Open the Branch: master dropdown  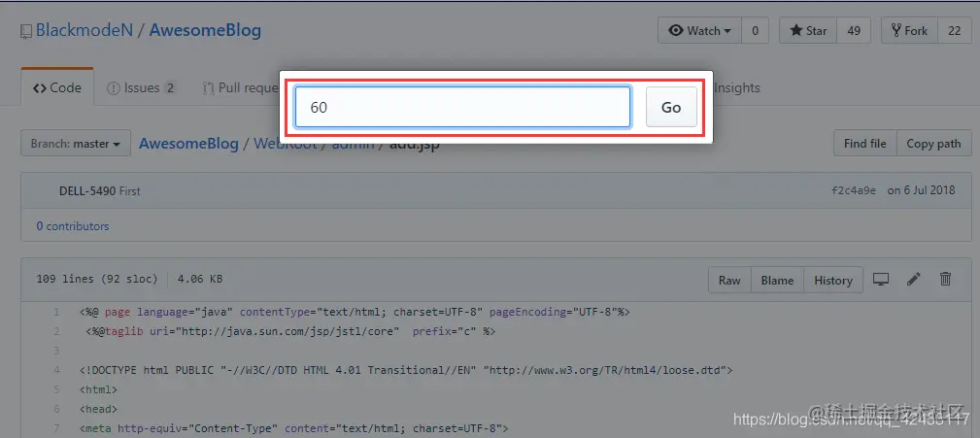pos(76,143)
